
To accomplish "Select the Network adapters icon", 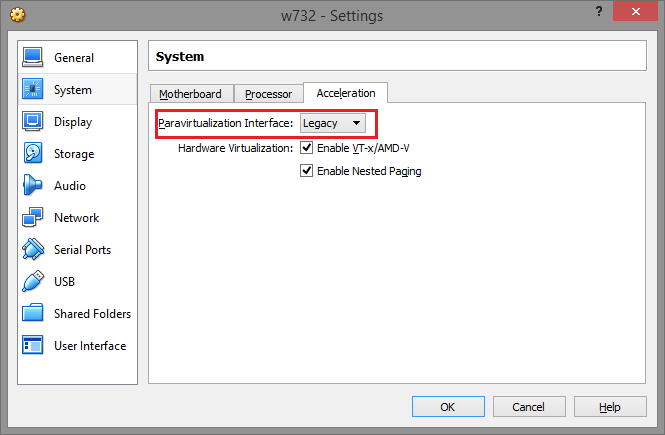I will [x=33, y=218].
